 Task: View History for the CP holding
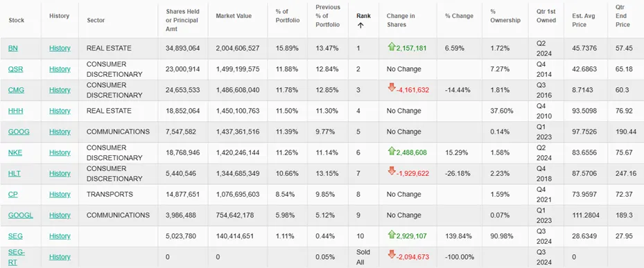click(x=60, y=194)
